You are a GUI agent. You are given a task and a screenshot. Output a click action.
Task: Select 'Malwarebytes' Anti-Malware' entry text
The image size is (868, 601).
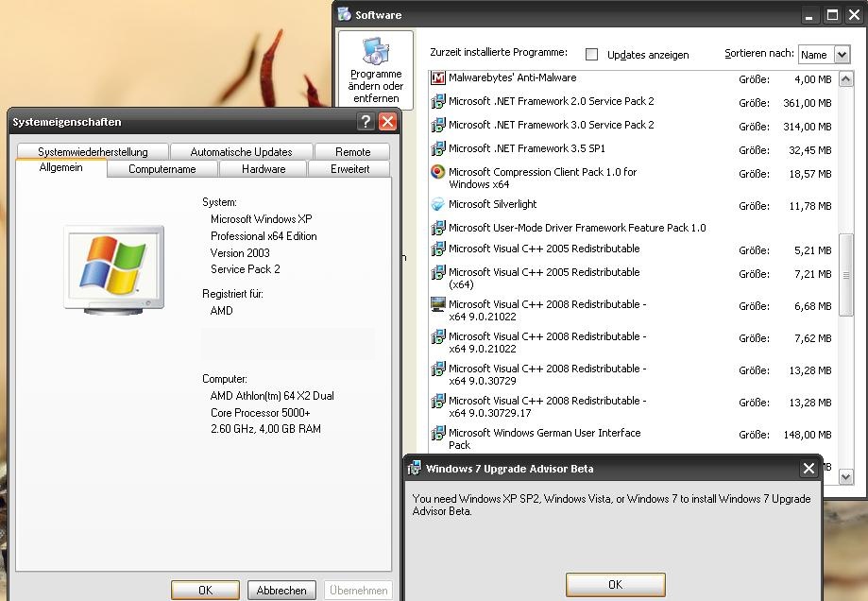[x=513, y=77]
